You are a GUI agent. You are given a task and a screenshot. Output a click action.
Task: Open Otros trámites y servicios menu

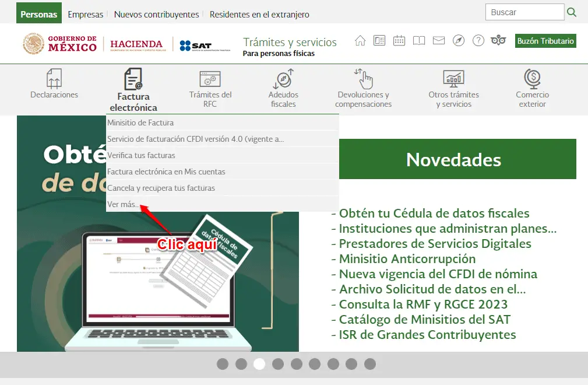point(454,89)
